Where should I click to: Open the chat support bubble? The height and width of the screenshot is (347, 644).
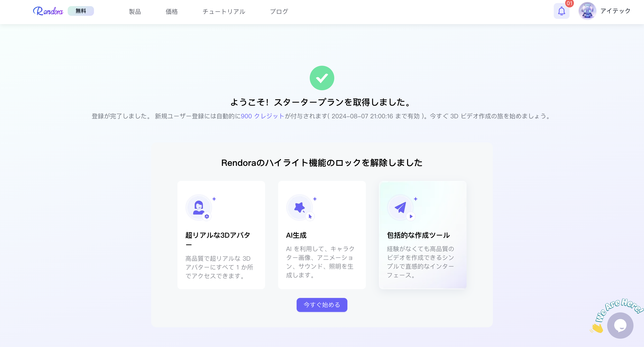[620, 325]
